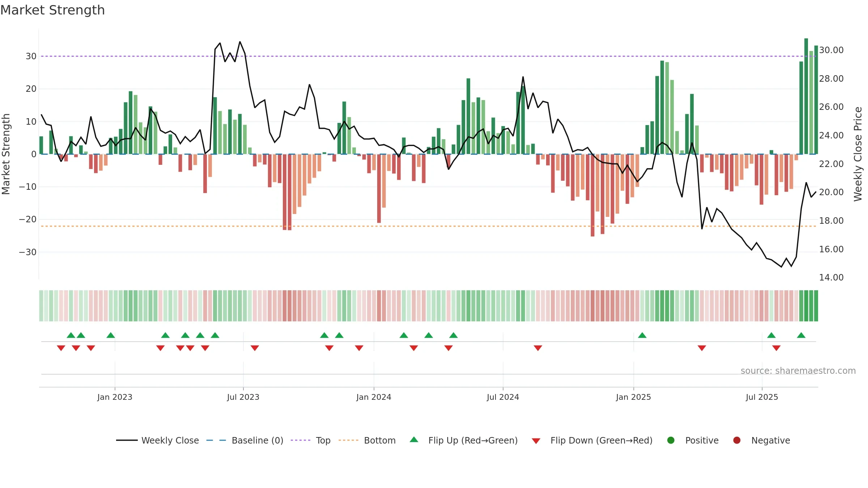
Task: Click the −30 strength axis tick
Action: click(27, 252)
